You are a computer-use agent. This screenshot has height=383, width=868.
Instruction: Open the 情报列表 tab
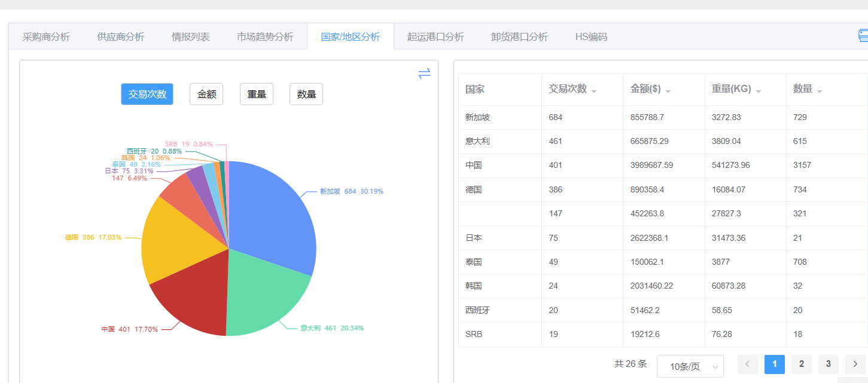click(191, 36)
